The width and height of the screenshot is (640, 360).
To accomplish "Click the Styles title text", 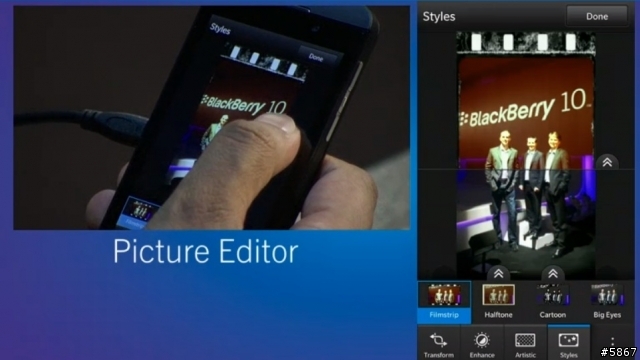I will (x=439, y=16).
